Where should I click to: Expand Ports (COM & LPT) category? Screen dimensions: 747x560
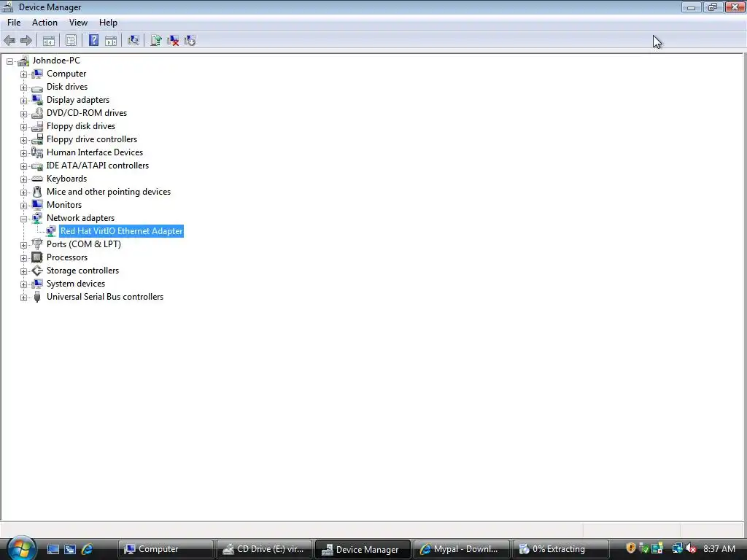point(23,245)
